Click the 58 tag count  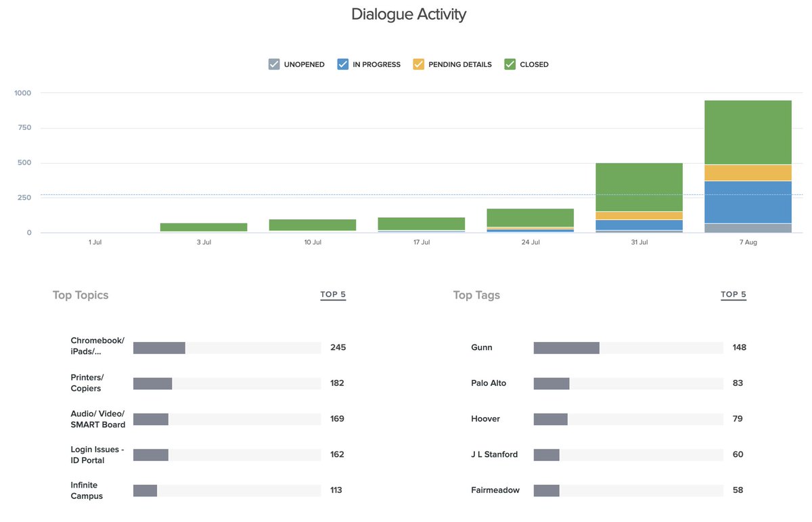[738, 490]
